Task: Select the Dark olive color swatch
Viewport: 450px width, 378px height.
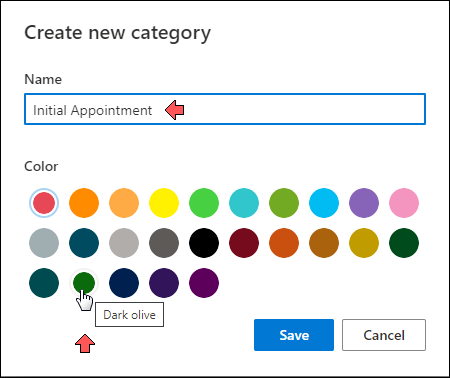Action: (84, 283)
